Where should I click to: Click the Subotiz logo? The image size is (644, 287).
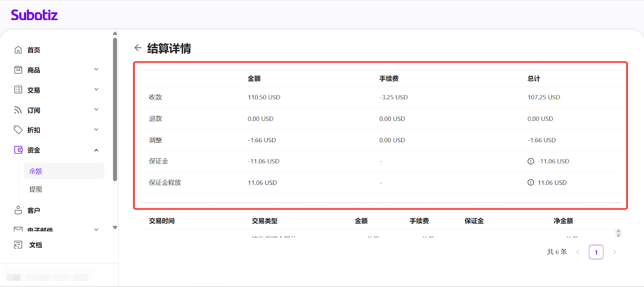[34, 15]
